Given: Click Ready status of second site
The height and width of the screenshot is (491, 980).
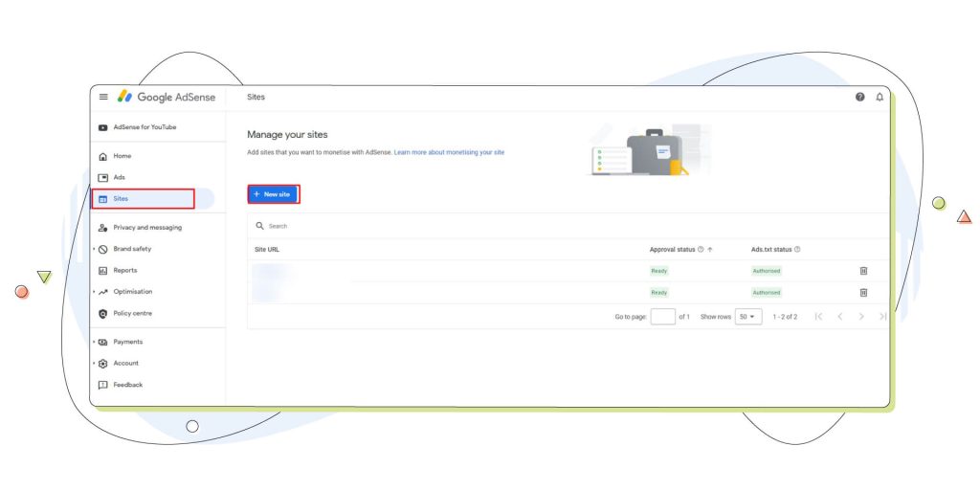Looking at the screenshot, I should tap(658, 292).
